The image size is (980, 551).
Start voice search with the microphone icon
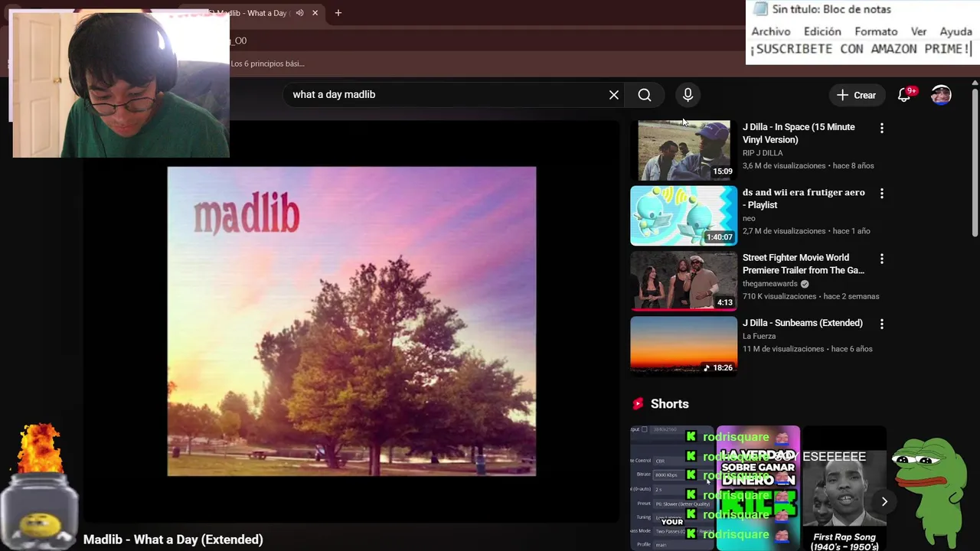(688, 95)
